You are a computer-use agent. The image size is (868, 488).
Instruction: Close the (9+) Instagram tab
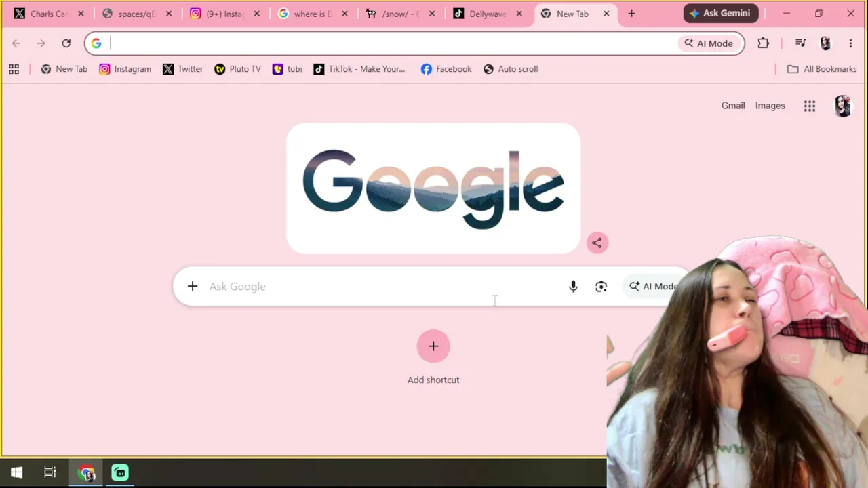pos(257,14)
